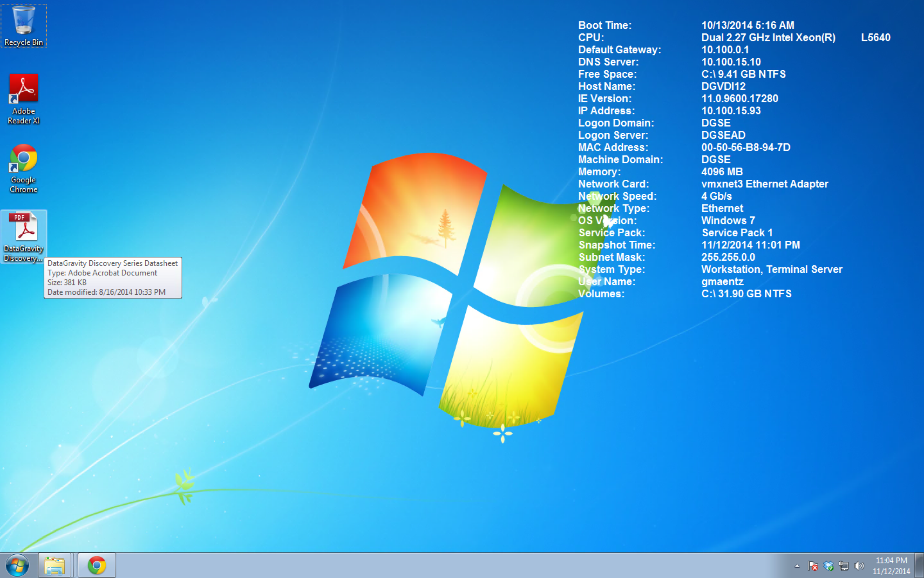This screenshot has width=924, height=578.
Task: Click the MAC Address value 00-50-56-B8-94-7D
Action: pyautogui.click(x=745, y=148)
